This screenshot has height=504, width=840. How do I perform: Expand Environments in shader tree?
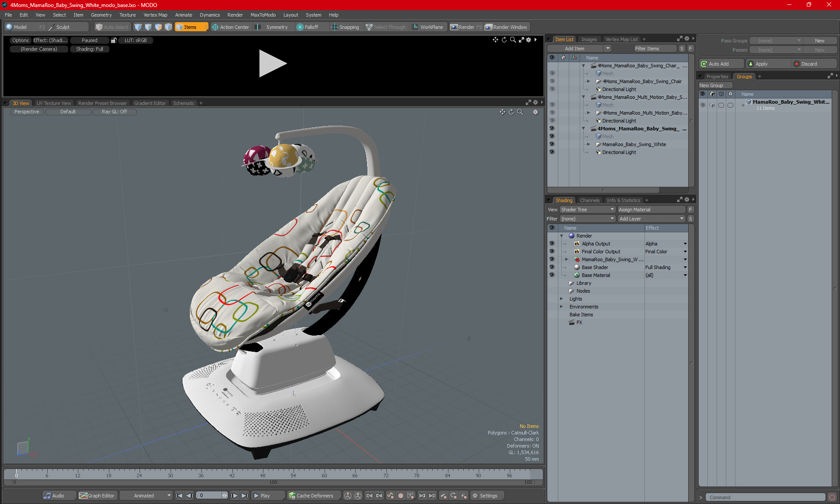tap(562, 307)
